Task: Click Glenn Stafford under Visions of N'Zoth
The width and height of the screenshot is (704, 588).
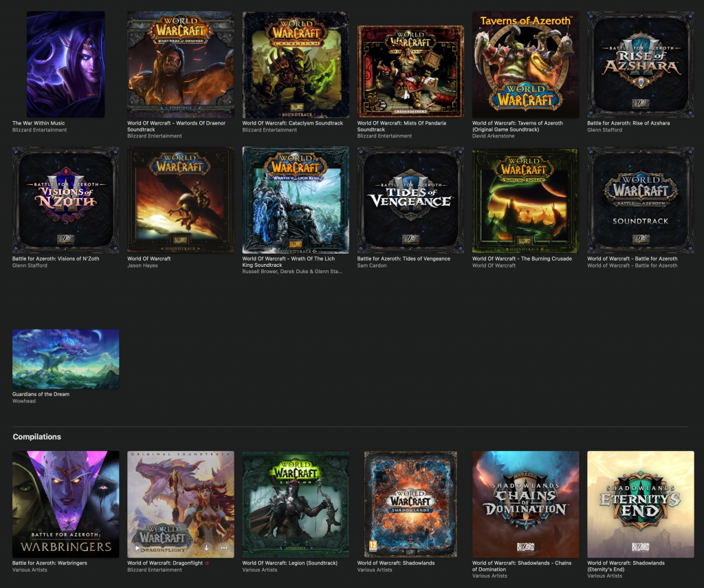Action: coord(30,265)
